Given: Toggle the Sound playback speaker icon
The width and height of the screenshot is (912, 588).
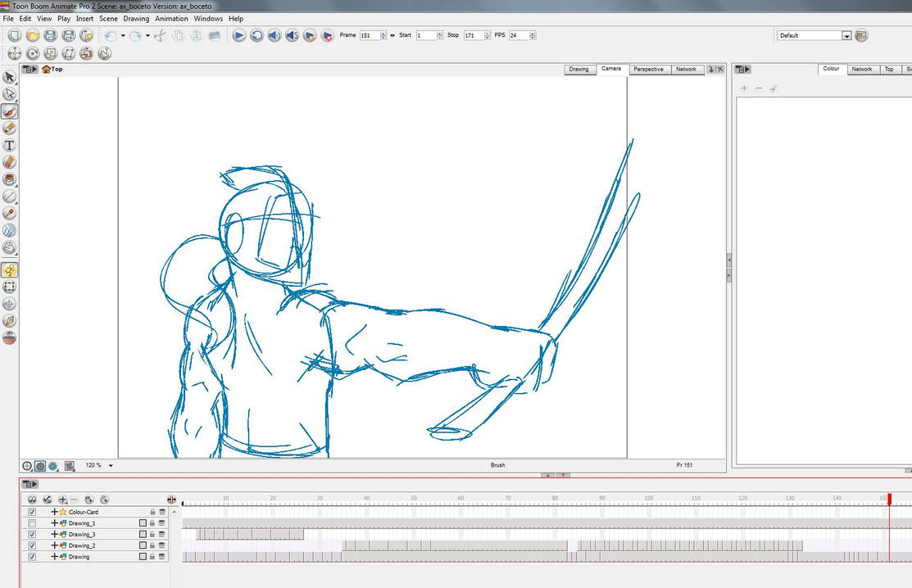Looking at the screenshot, I should point(275,35).
